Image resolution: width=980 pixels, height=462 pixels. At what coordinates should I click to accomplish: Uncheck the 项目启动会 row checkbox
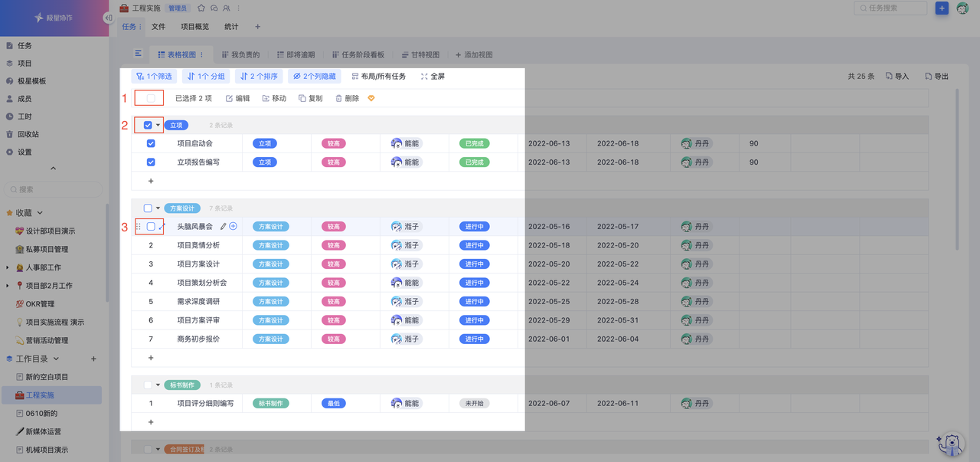(x=151, y=143)
